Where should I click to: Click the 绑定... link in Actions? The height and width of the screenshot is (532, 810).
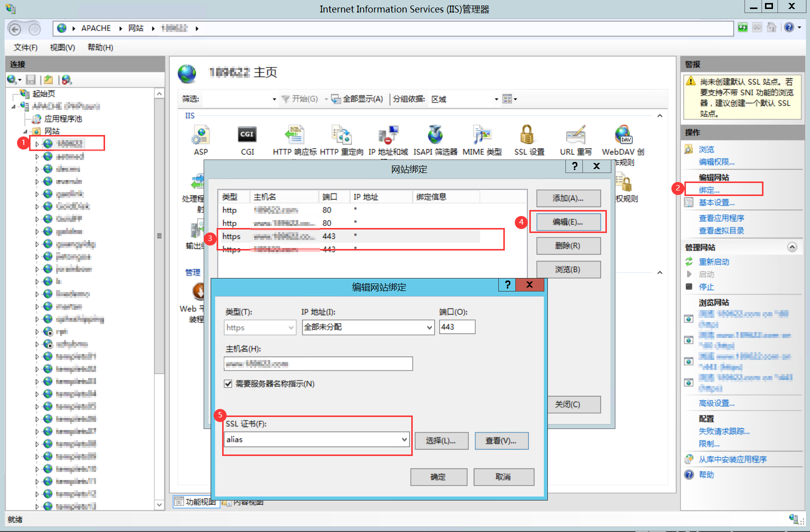click(x=709, y=190)
